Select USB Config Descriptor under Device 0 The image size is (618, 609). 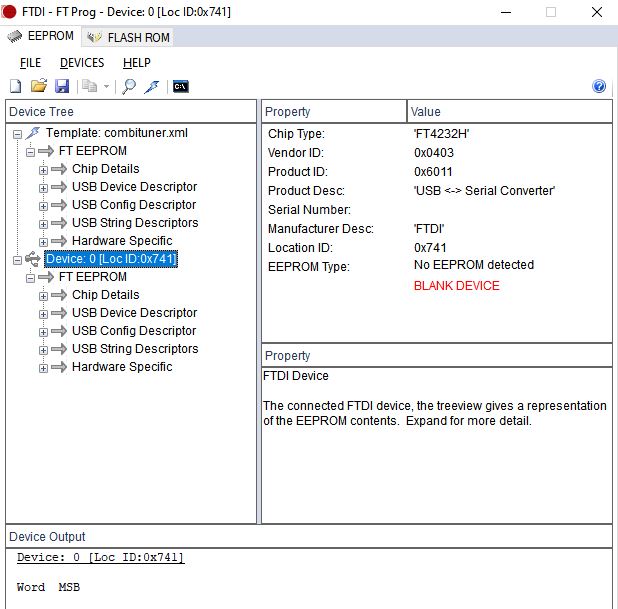(134, 331)
